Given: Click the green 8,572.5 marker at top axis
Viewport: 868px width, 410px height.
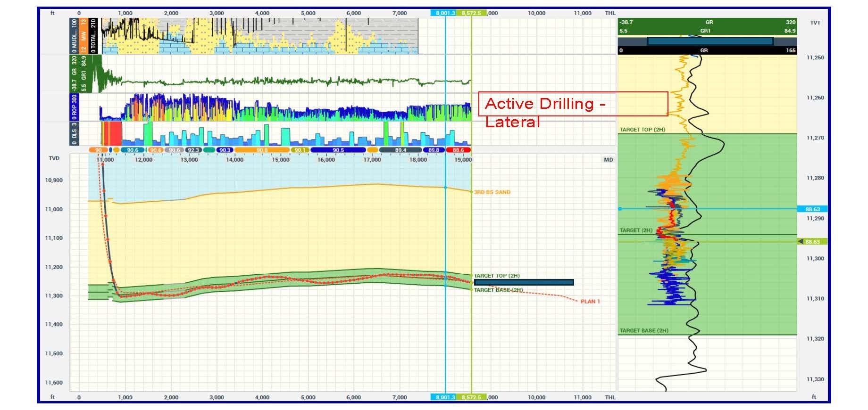Looking at the screenshot, I should (x=471, y=13).
